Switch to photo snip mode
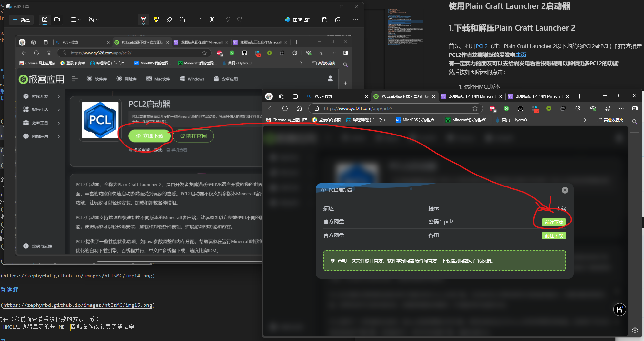This screenshot has height=341, width=644. (x=45, y=20)
